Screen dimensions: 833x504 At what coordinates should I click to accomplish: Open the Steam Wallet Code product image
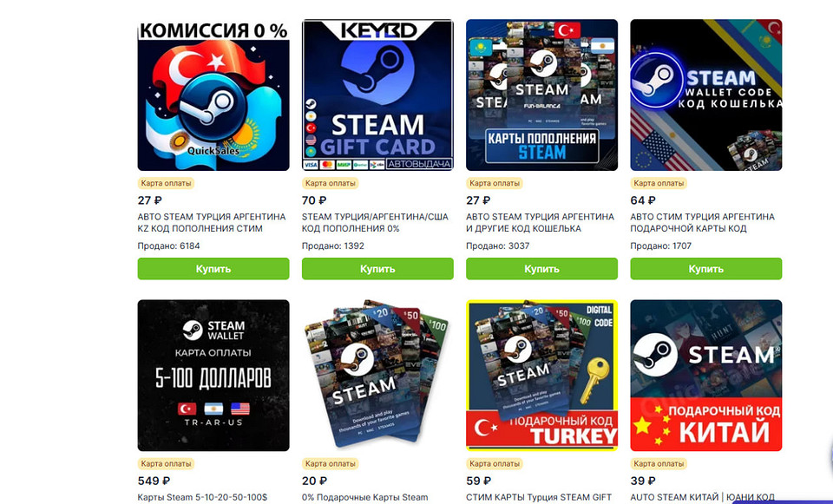706,95
